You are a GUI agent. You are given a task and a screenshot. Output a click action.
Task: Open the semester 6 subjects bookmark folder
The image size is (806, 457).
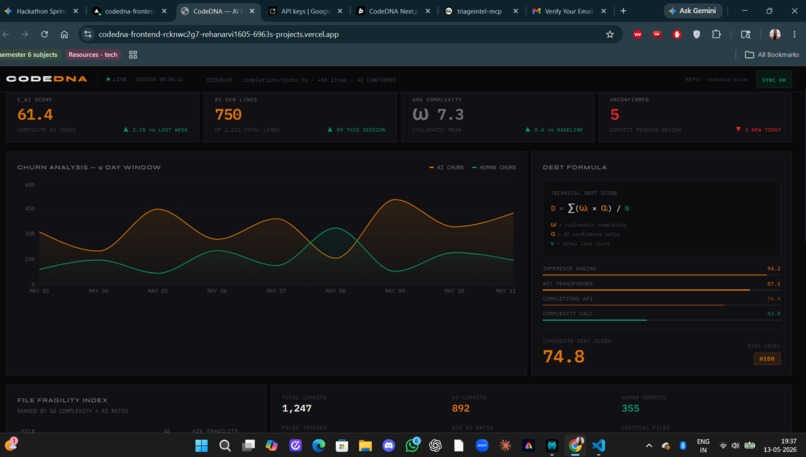(x=29, y=54)
